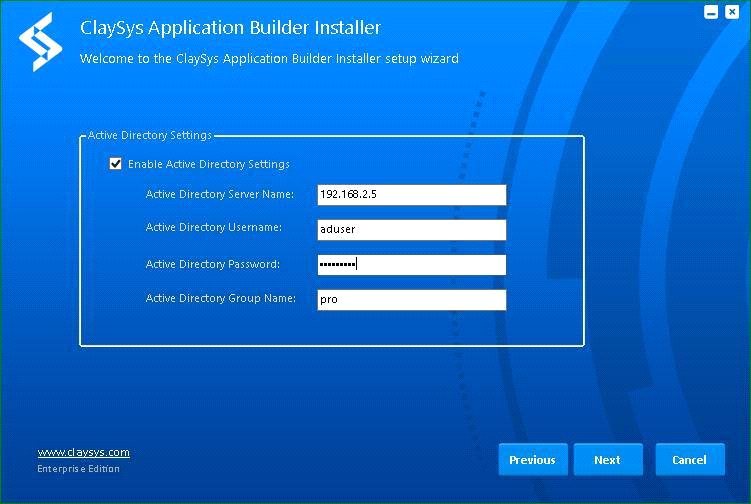This screenshot has width=751, height=504.
Task: Click the 'Active Directory Username:' label
Action: pyautogui.click(x=214, y=227)
